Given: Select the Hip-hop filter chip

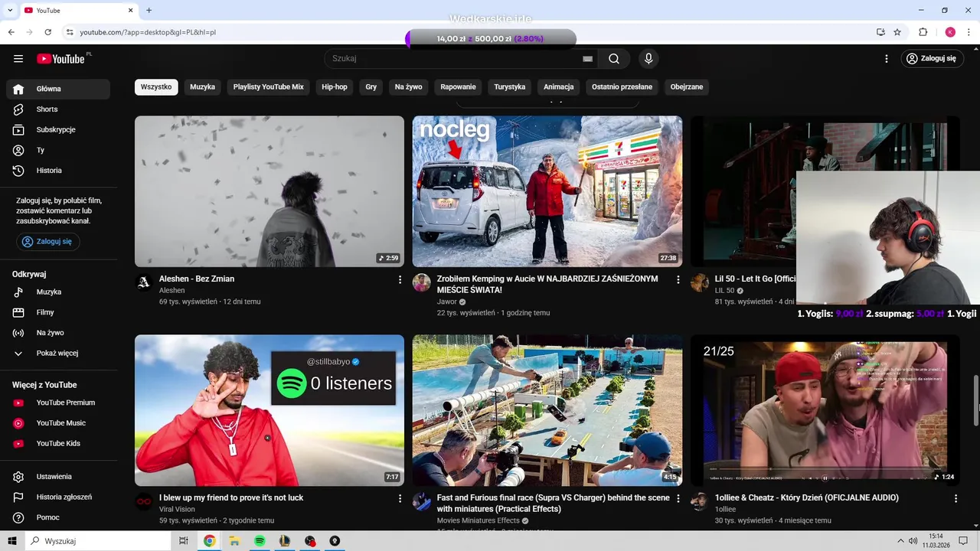Looking at the screenshot, I should click(x=335, y=87).
